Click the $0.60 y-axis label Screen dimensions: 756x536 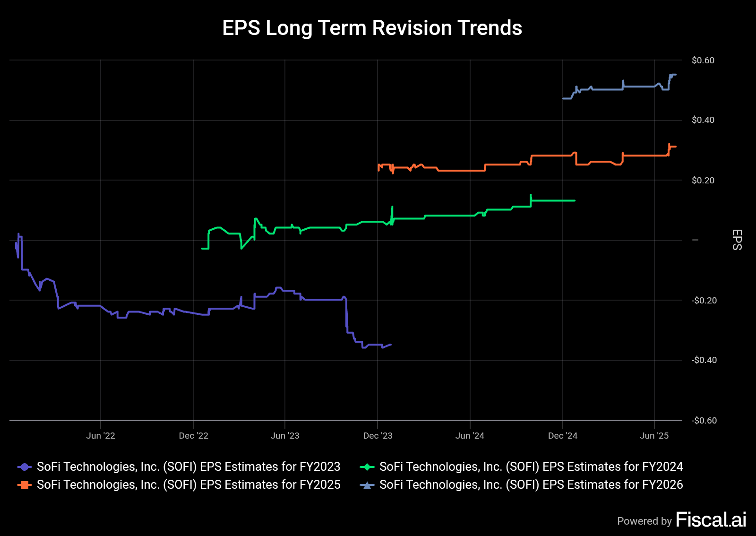coord(703,61)
